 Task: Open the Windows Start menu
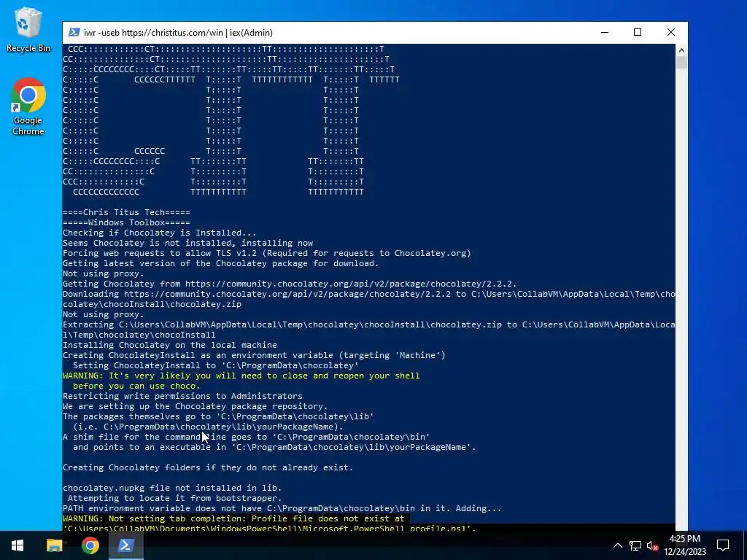[18, 545]
